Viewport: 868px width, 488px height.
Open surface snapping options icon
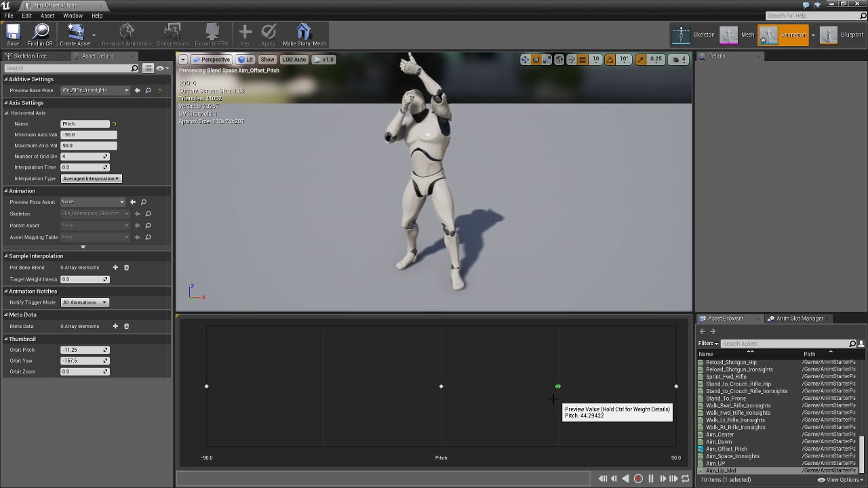tap(572, 60)
